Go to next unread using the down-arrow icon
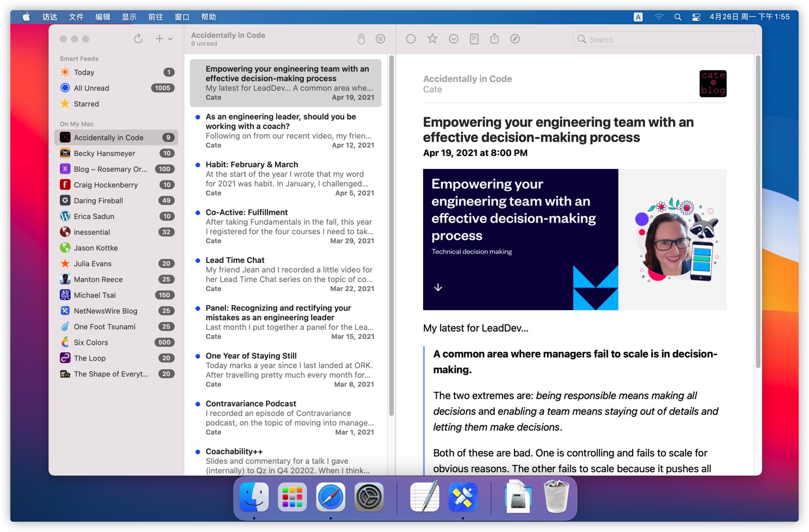Viewport: 809px width, 532px height. [x=454, y=39]
